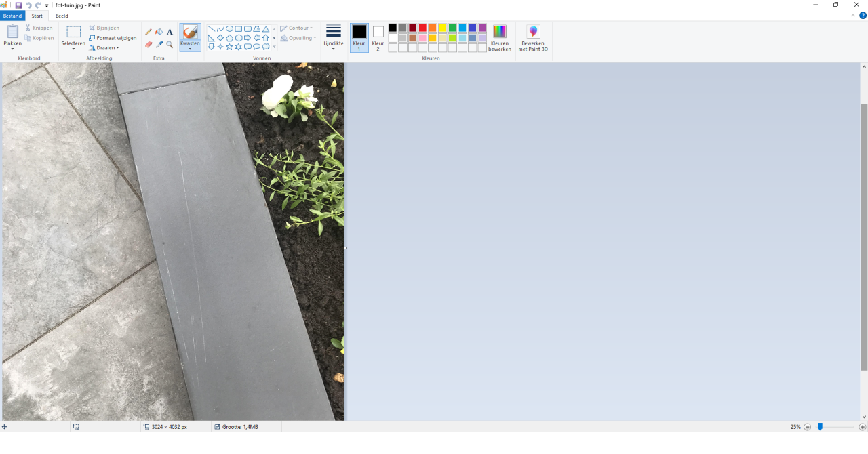Image resolution: width=868 pixels, height=454 pixels.
Task: Click the Save icon in title bar
Action: pos(18,5)
